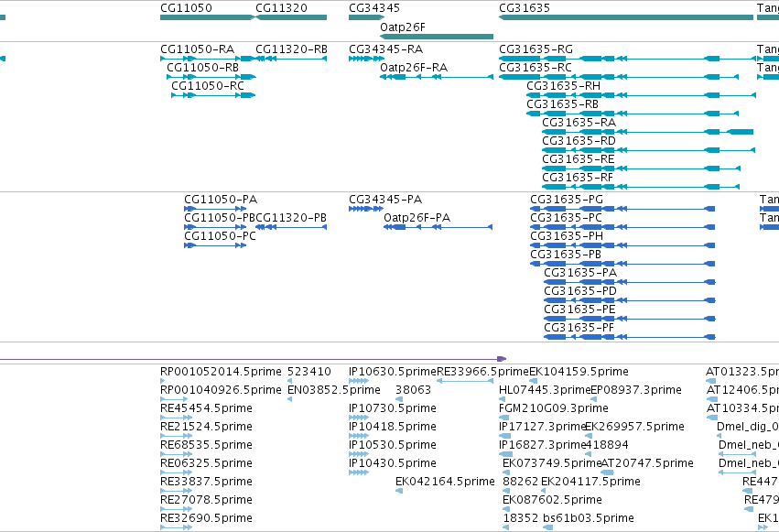The height and width of the screenshot is (532, 779).
Task: Click transcript CG31635-RA
Action: pos(579,123)
